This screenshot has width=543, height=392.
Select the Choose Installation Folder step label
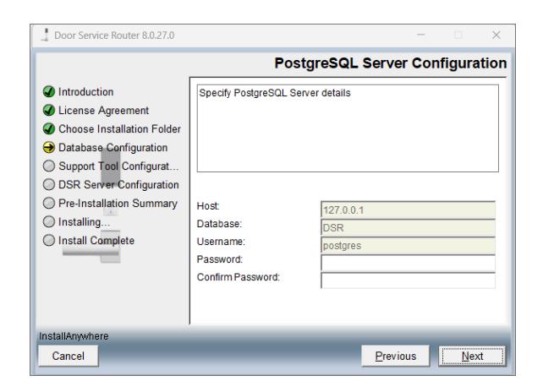click(x=119, y=129)
